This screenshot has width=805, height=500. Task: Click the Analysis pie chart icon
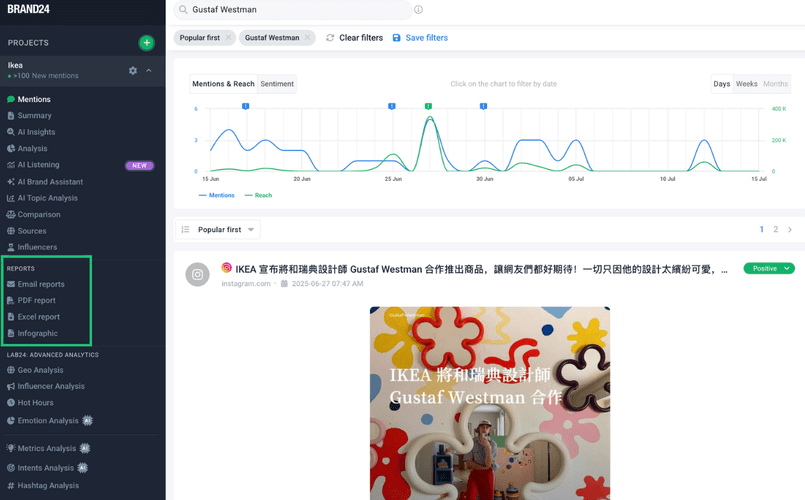11,148
